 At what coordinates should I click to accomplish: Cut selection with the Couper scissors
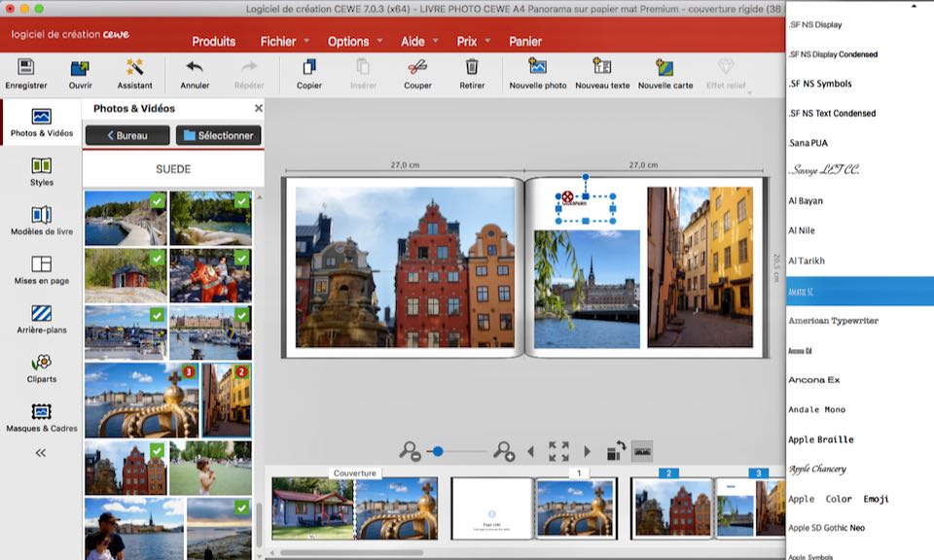[417, 67]
